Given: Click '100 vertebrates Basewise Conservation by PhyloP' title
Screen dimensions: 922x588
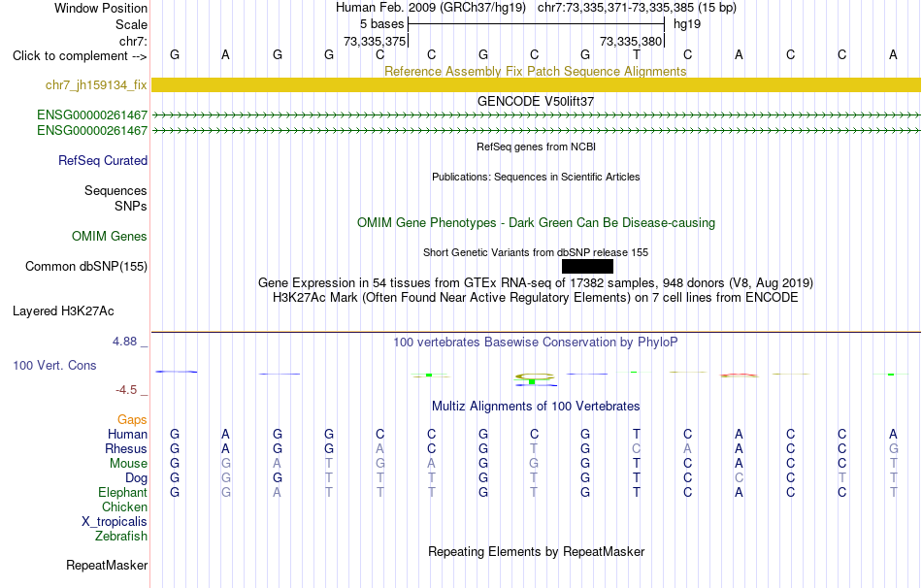Looking at the screenshot, I should pos(536,343).
